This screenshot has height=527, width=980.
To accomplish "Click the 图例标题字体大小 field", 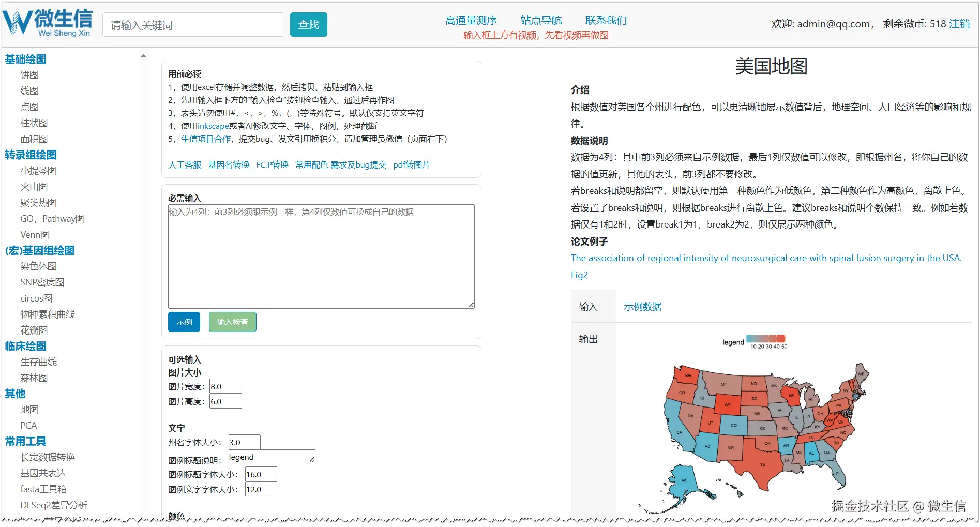I will coord(261,474).
